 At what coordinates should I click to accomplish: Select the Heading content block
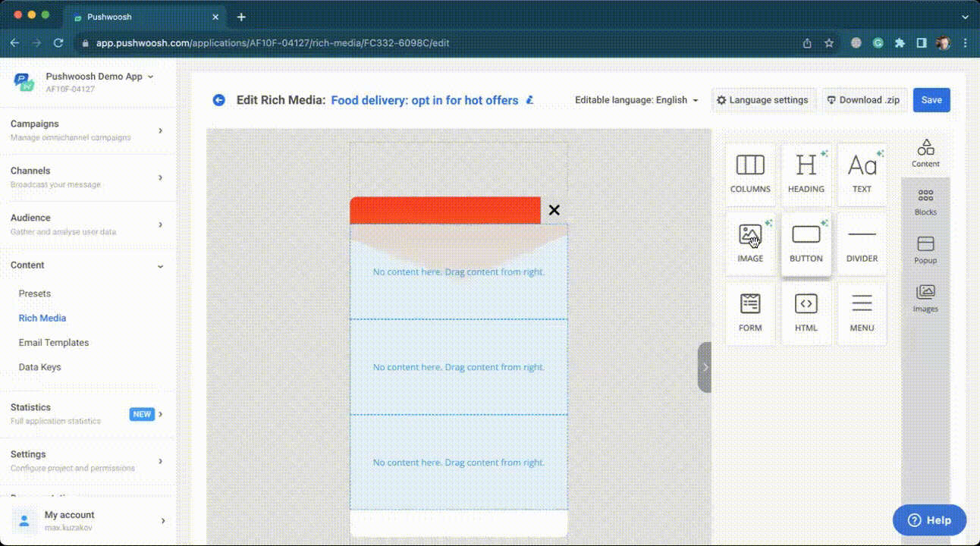(806, 174)
